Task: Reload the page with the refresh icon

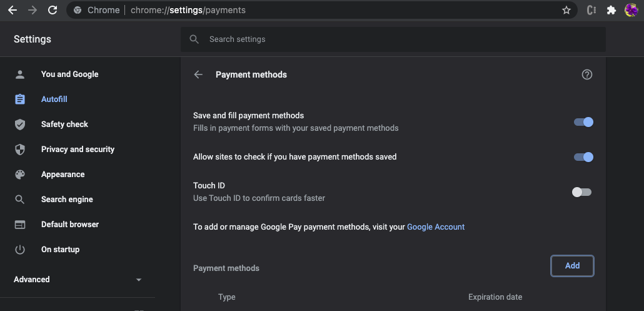Action: point(52,10)
